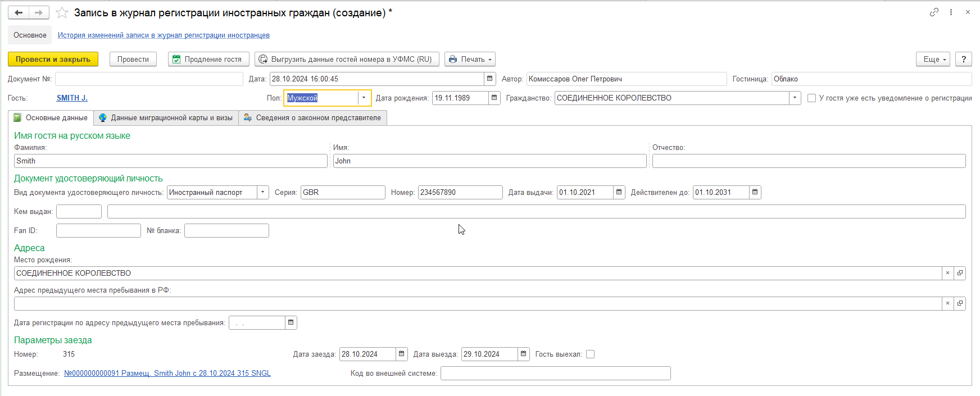Click the Fan ID input field

click(x=98, y=230)
